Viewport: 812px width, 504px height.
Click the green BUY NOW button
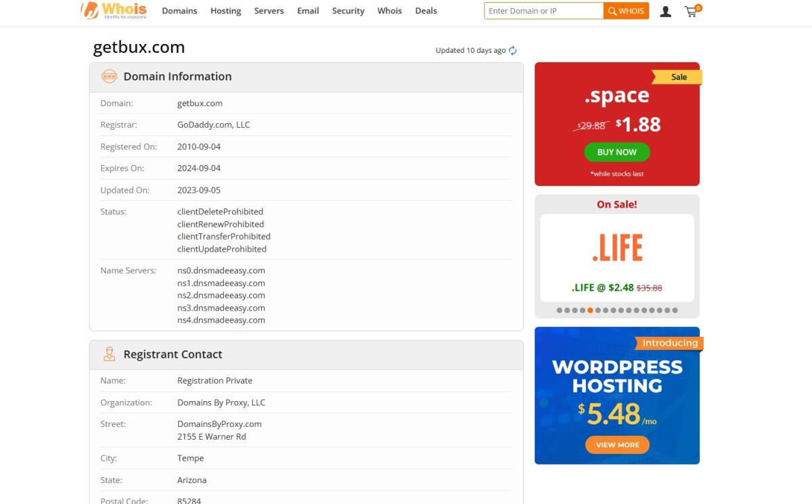coord(616,152)
